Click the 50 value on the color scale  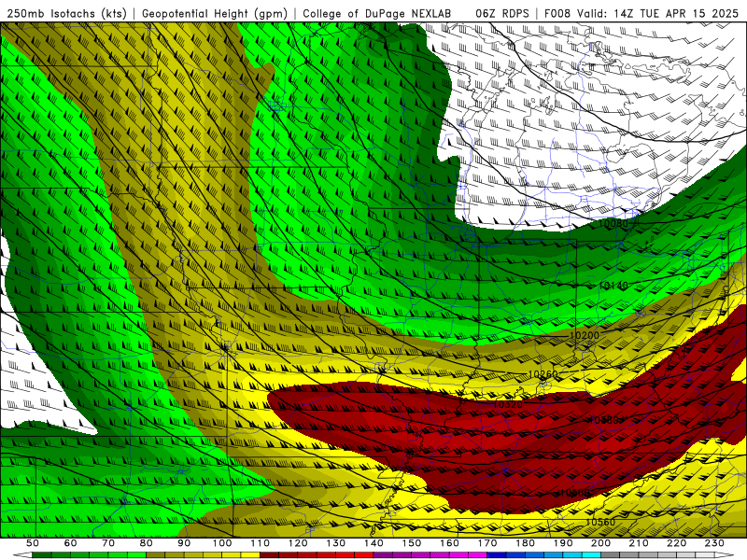tap(33, 543)
